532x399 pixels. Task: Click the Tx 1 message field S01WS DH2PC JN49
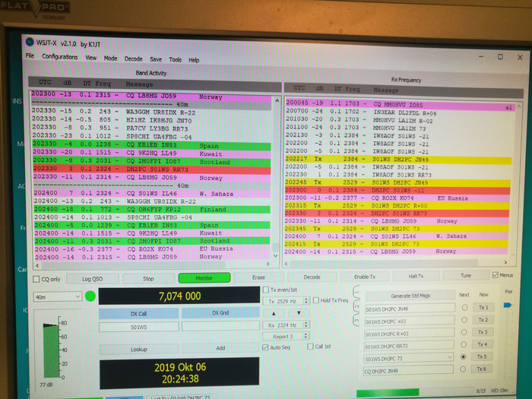pos(410,309)
